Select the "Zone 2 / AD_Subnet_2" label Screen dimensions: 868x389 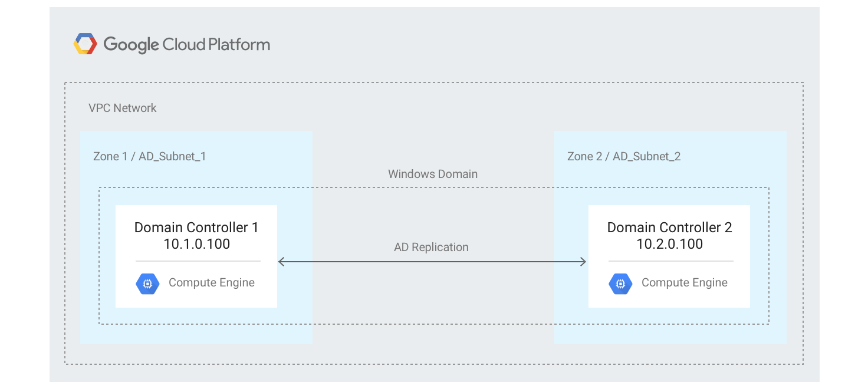point(624,156)
